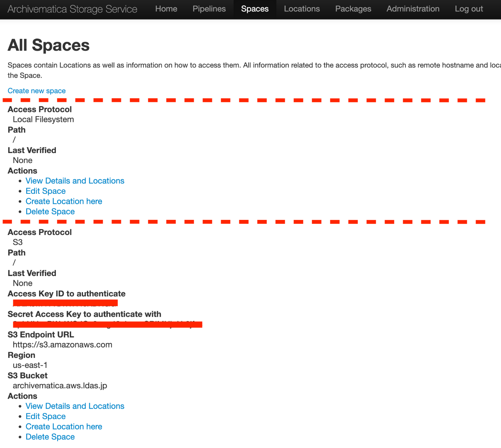
Task: Create a location in the S3 space
Action: tap(64, 427)
